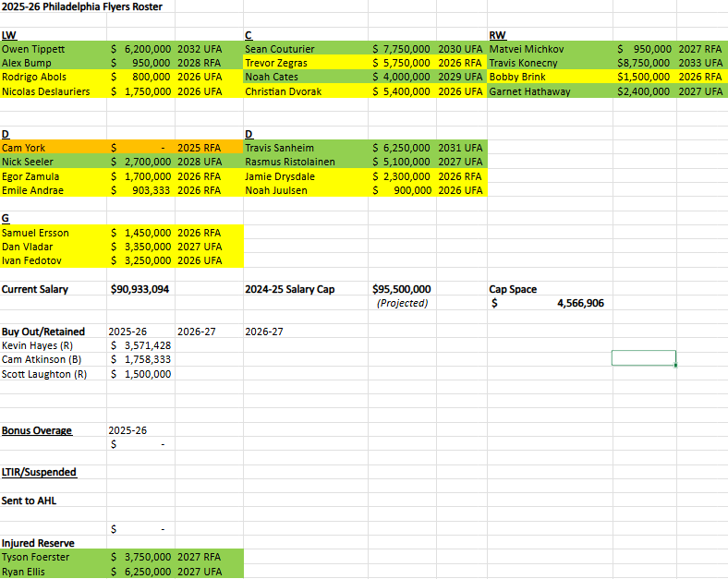728x579 pixels.
Task: Select Dan Vladar's 3,350,000 salary
Action: pos(140,247)
